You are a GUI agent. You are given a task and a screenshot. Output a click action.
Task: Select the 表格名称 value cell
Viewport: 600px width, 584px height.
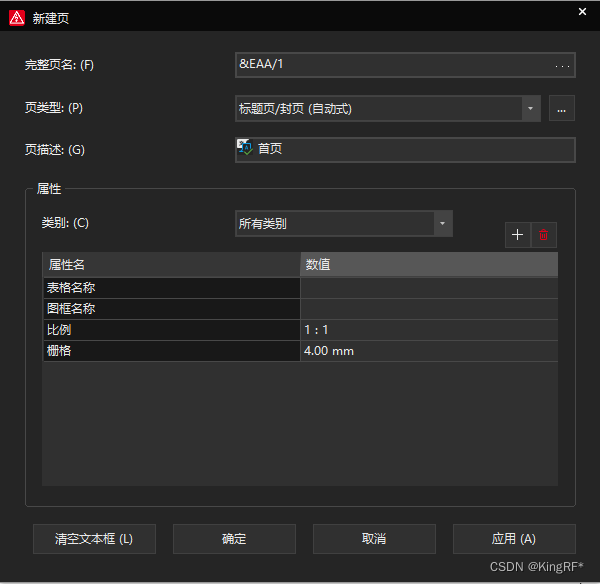[x=428, y=288]
